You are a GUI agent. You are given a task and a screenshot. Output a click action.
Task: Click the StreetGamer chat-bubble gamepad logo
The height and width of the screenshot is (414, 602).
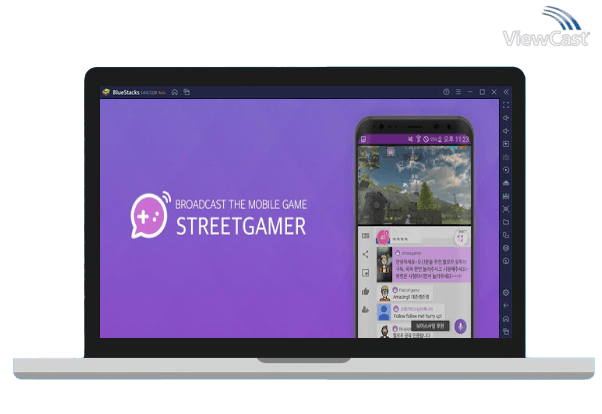151,214
